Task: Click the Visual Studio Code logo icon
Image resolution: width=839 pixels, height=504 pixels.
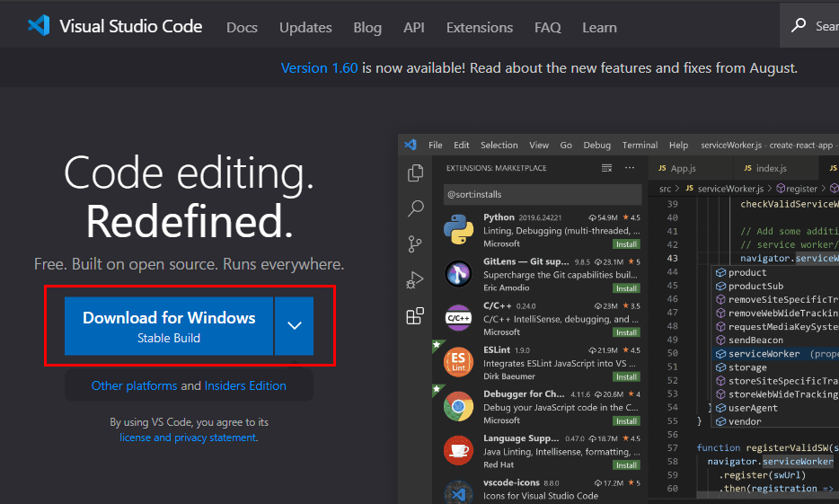Action: (39, 26)
